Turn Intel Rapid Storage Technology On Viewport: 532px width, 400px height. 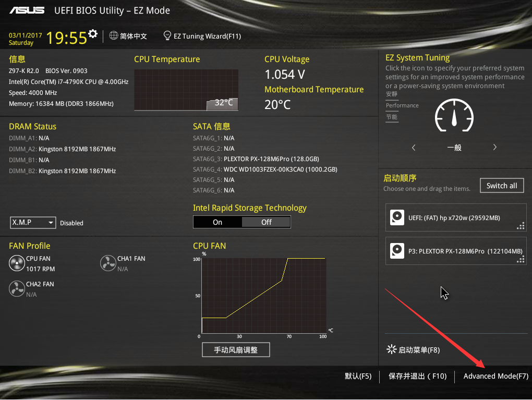pyautogui.click(x=217, y=222)
